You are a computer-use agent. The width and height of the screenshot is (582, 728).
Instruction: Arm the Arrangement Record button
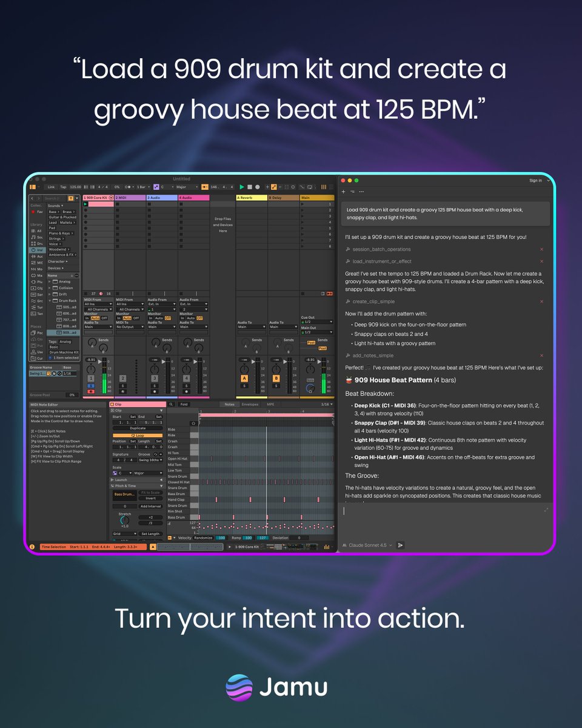coord(258,187)
